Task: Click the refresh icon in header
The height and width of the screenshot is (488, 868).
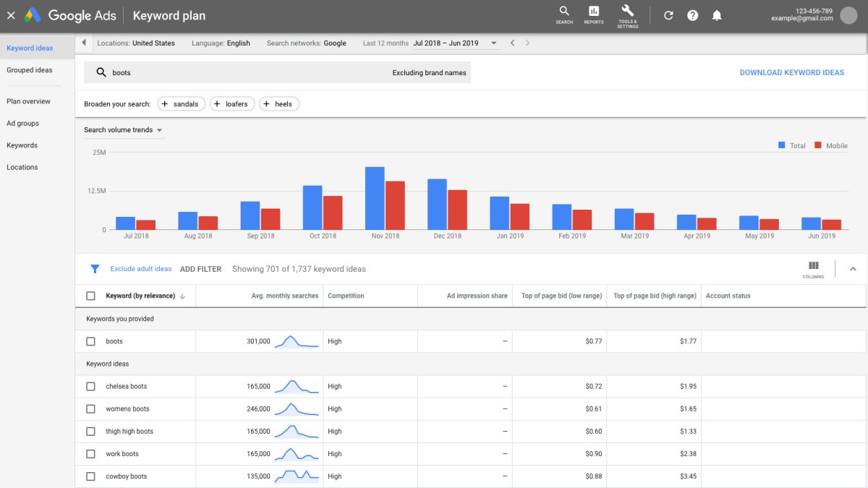Action: tap(668, 15)
